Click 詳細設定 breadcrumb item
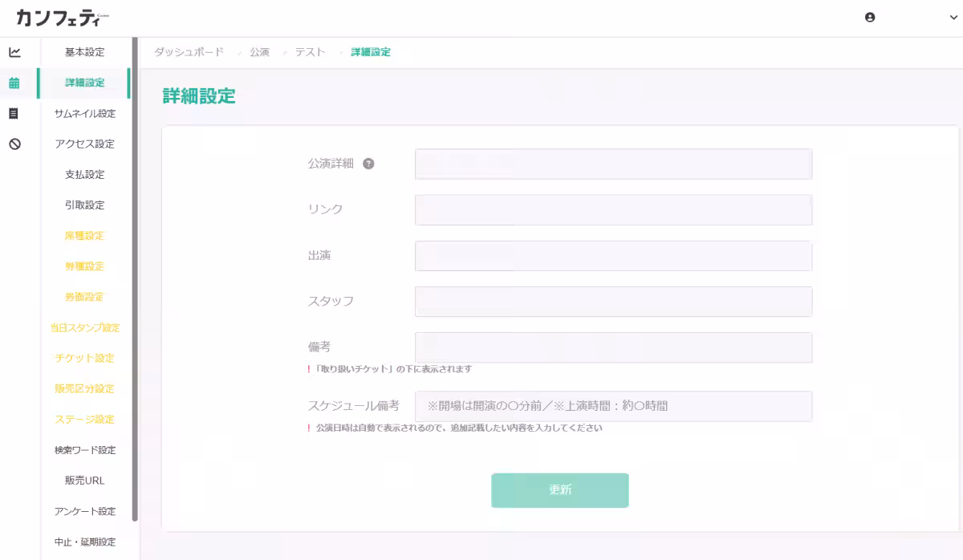963x560 pixels. (x=371, y=51)
